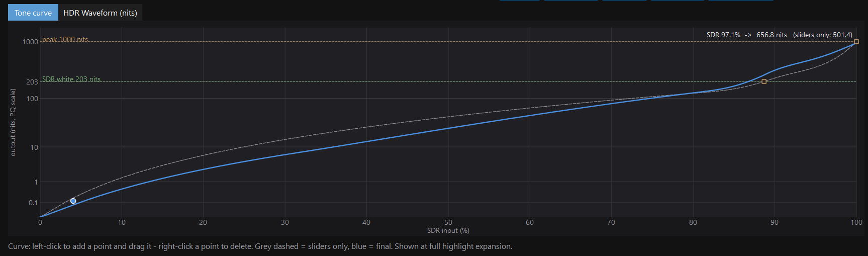Click the 0 tick on the SDR input axis
Viewport: 868px width, 256px height.
(40, 222)
